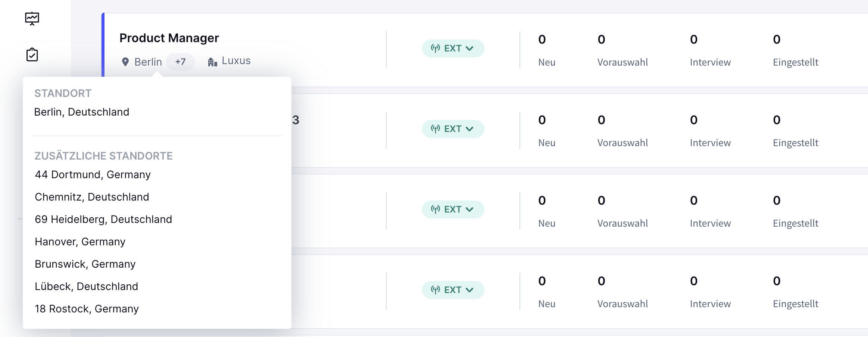Select Hanover, Germany in locations list

pyautogui.click(x=80, y=242)
